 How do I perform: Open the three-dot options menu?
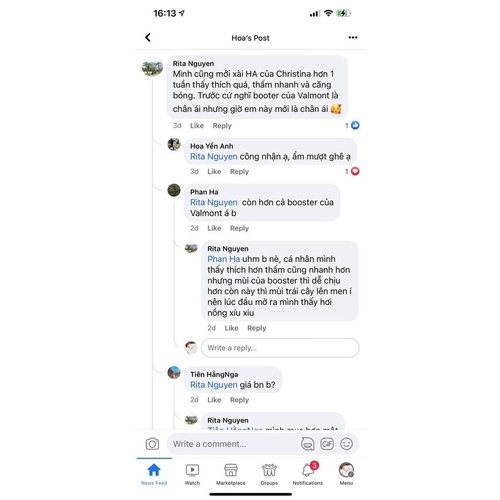click(x=353, y=37)
